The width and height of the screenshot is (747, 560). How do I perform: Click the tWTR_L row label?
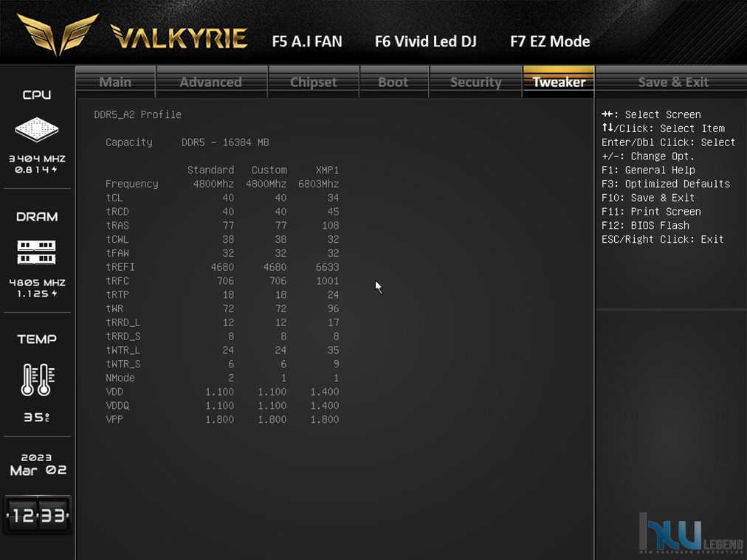coord(123,350)
